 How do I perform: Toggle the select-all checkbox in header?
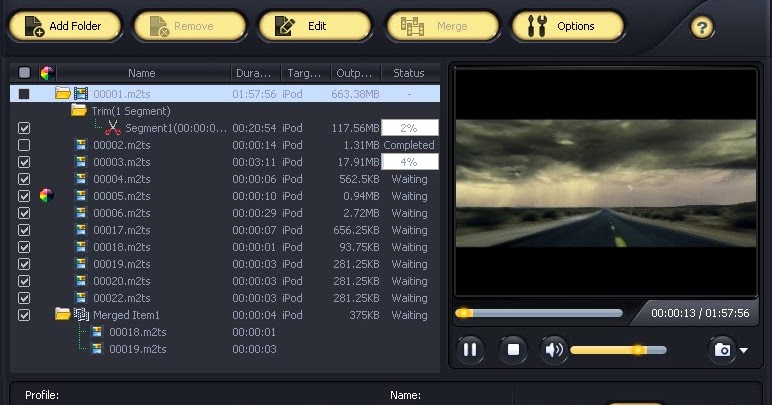24,73
